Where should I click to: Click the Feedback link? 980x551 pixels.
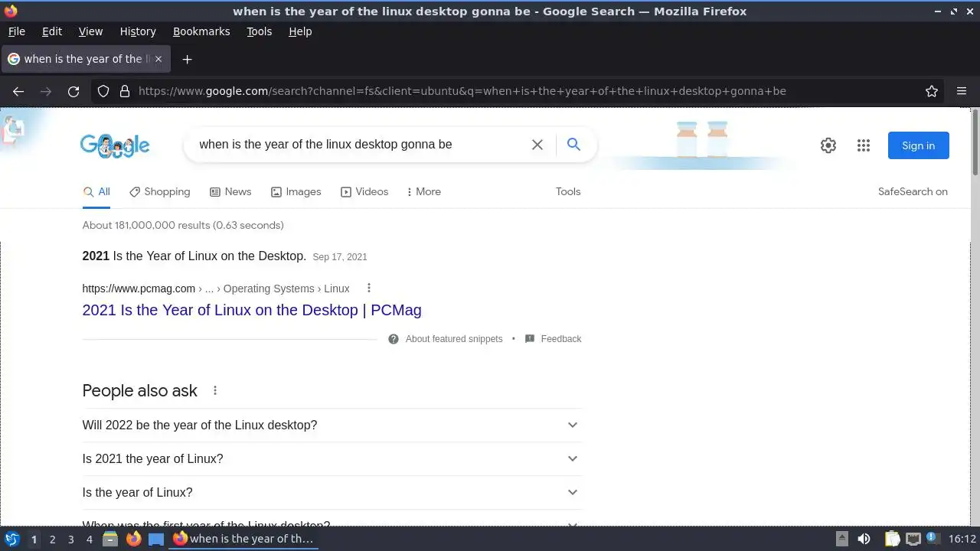point(561,339)
